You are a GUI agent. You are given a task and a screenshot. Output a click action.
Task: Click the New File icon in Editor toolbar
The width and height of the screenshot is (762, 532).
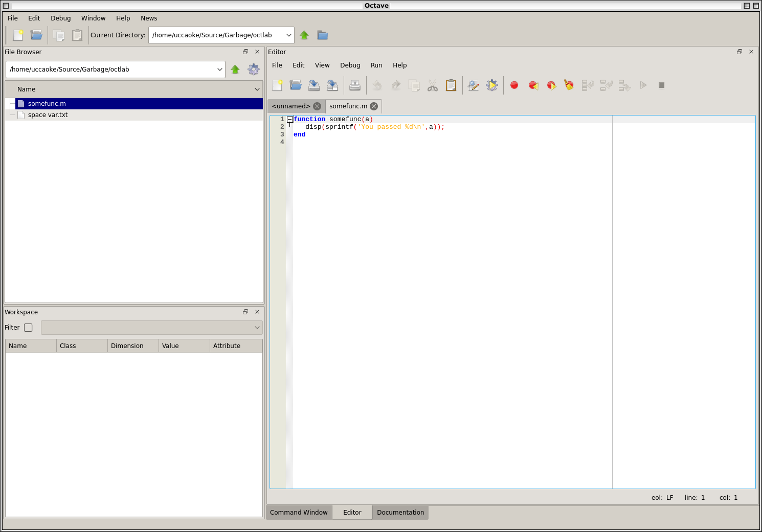click(278, 85)
